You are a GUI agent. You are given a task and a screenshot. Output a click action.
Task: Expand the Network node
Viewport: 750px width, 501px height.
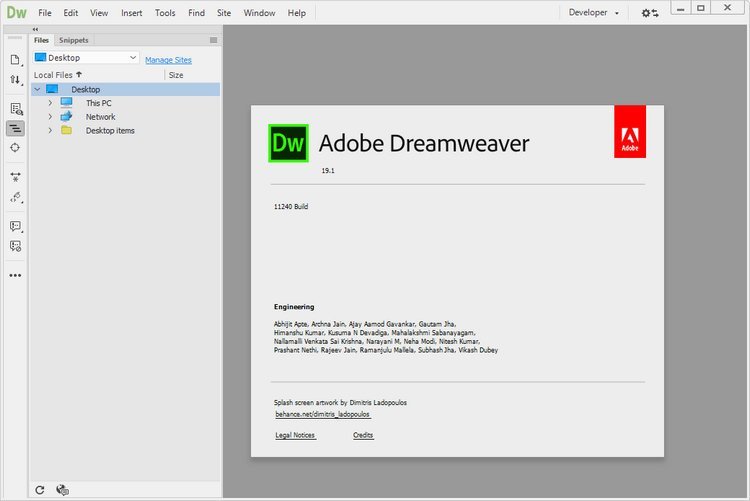click(x=50, y=117)
